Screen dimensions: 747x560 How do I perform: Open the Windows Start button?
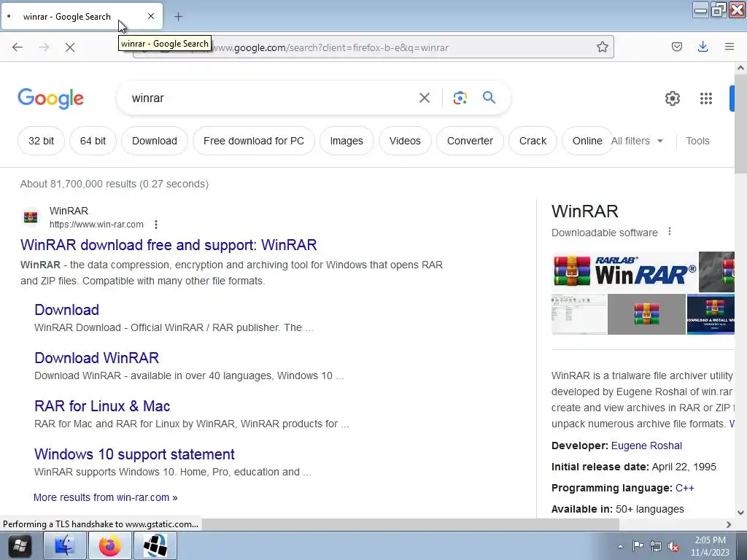20,545
